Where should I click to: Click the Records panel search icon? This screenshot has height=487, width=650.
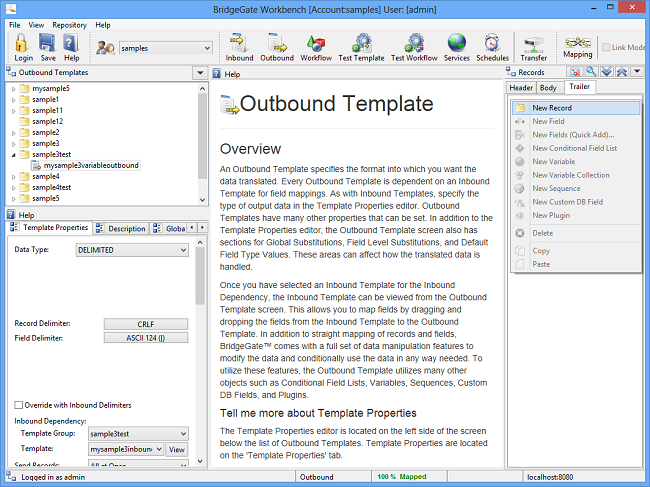point(591,72)
